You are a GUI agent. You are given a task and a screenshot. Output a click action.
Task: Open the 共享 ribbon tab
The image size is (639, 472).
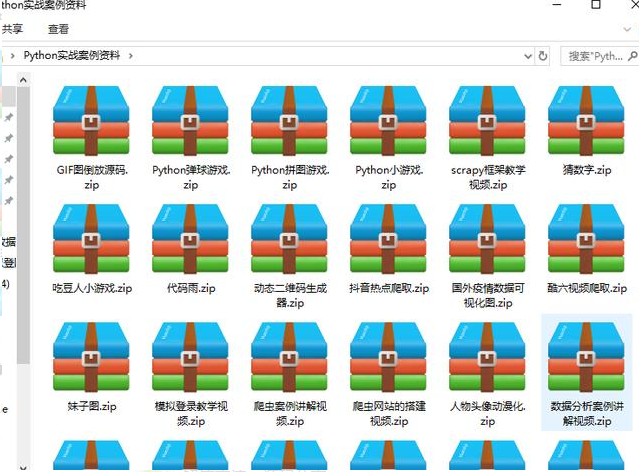tap(12, 30)
